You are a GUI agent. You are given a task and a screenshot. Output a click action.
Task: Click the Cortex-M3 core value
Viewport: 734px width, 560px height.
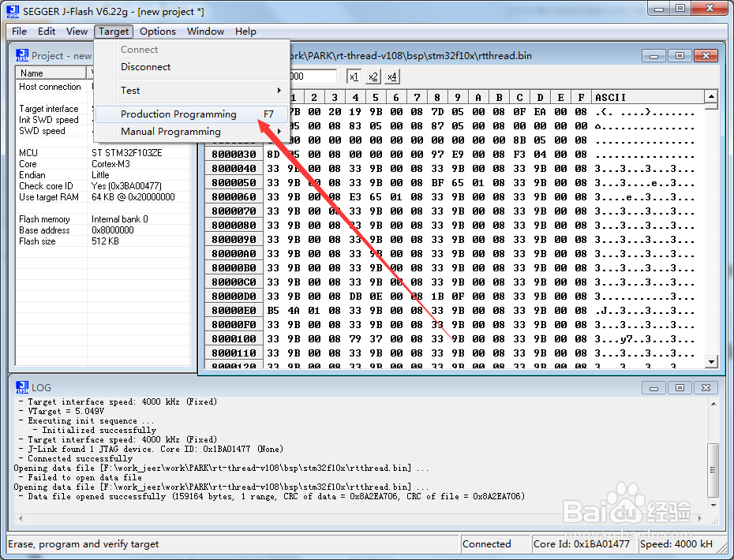click(111, 164)
